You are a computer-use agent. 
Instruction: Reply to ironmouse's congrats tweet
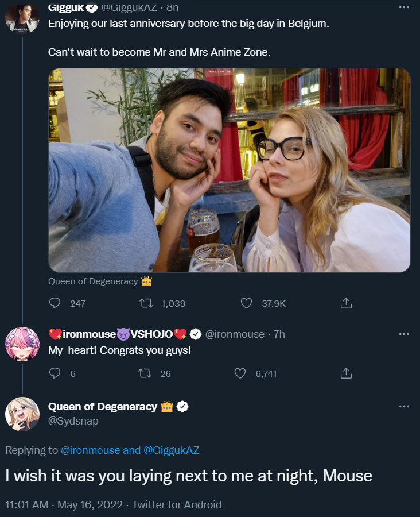(56, 373)
